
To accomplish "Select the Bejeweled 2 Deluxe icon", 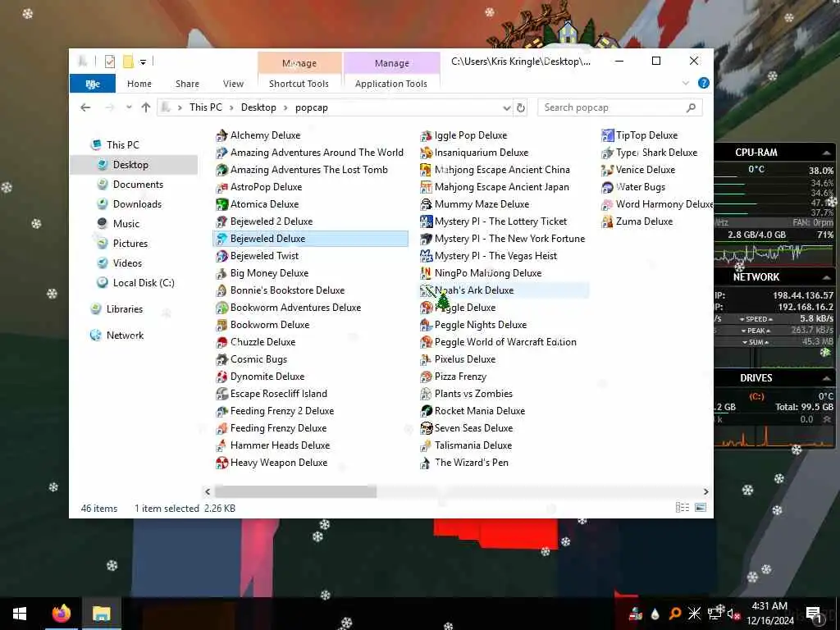I will pyautogui.click(x=221, y=221).
